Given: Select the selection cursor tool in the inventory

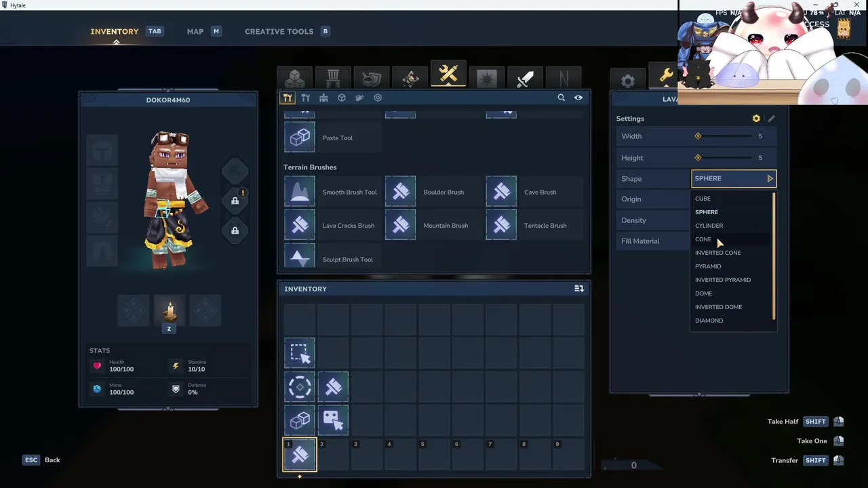Looking at the screenshot, I should (x=300, y=352).
